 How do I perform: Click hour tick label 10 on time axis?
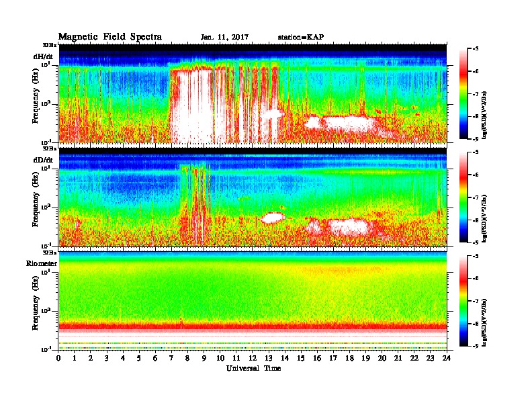click(220, 358)
